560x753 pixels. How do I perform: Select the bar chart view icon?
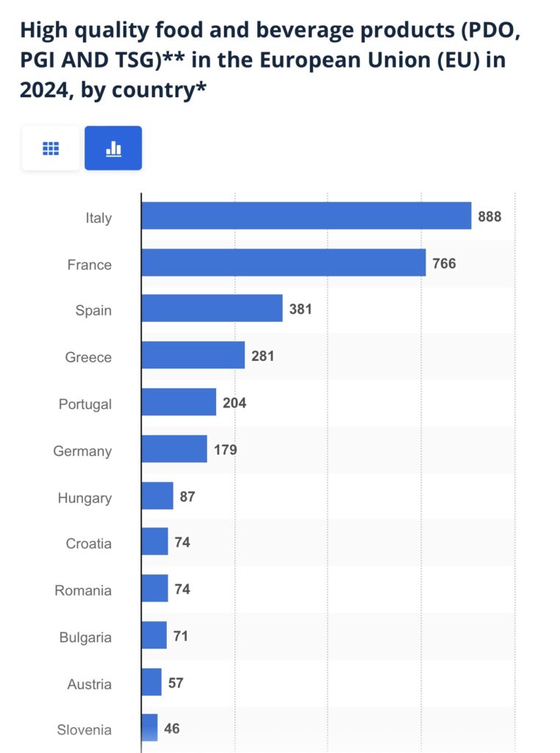[113, 149]
